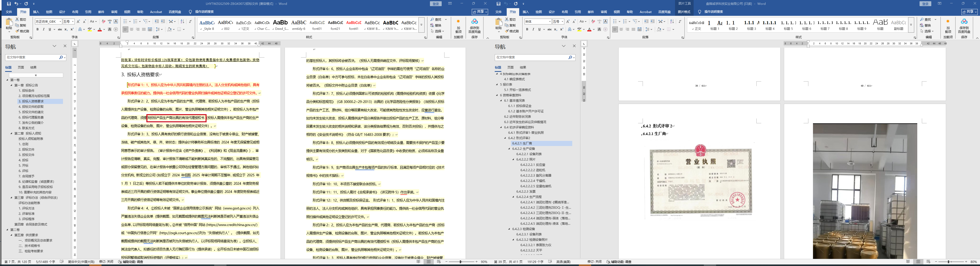Click Sort A-Z icon in the right window ribbon
This screenshot has width=980, height=266.
pos(672,22)
